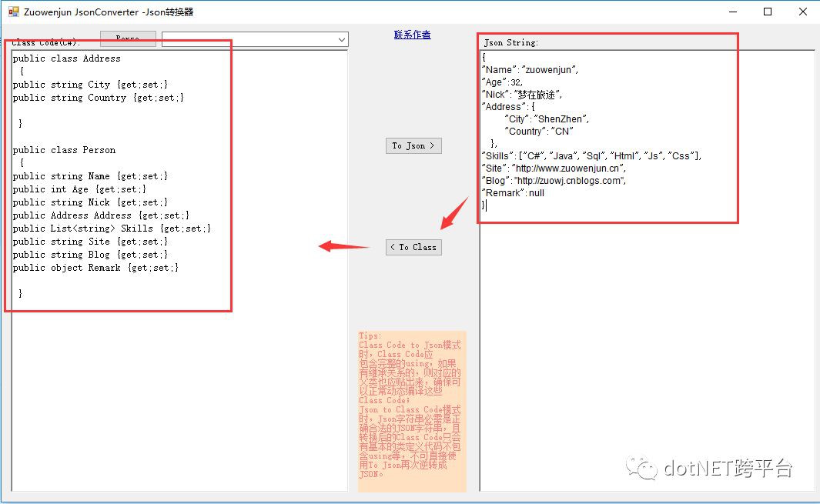This screenshot has width=820, height=504.
Task: Click the orange Tips panel text
Action: [412, 411]
